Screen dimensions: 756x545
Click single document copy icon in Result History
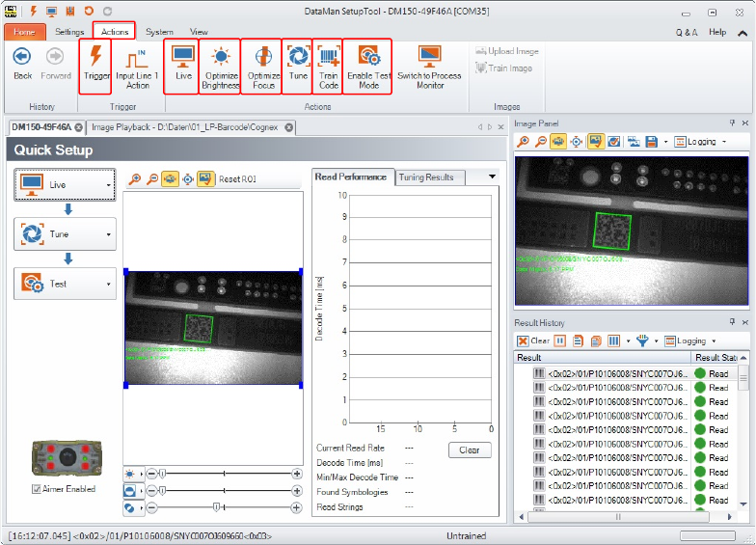coord(578,341)
